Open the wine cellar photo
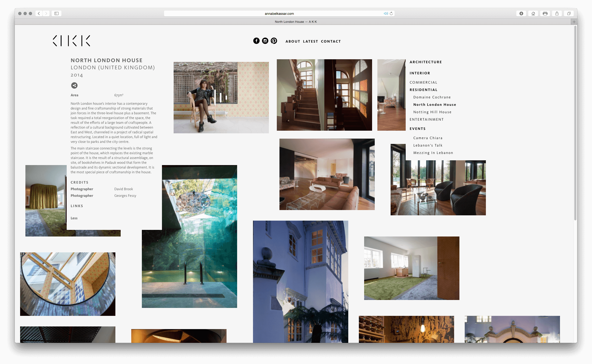This screenshot has width=592, height=364. pyautogui.click(x=406, y=329)
